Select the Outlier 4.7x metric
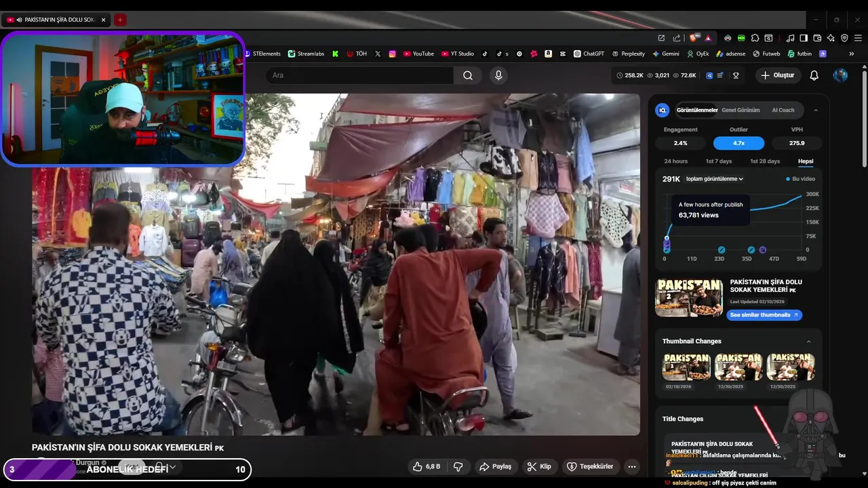Screen dimensions: 868x488 pos(738,143)
